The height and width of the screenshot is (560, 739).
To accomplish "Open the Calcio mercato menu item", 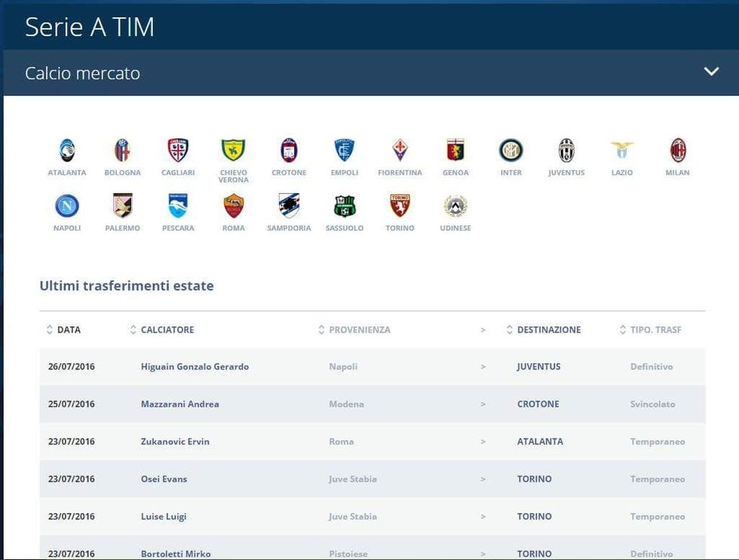I will coord(82,73).
